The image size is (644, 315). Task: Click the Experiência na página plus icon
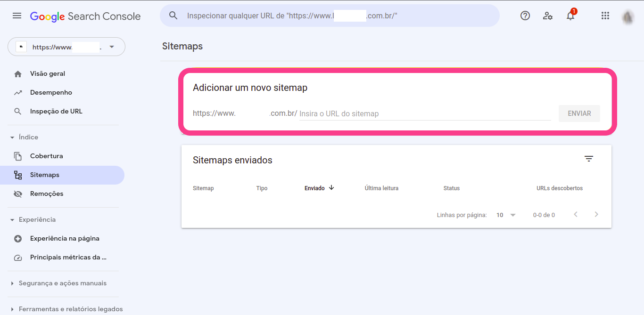coord(18,239)
